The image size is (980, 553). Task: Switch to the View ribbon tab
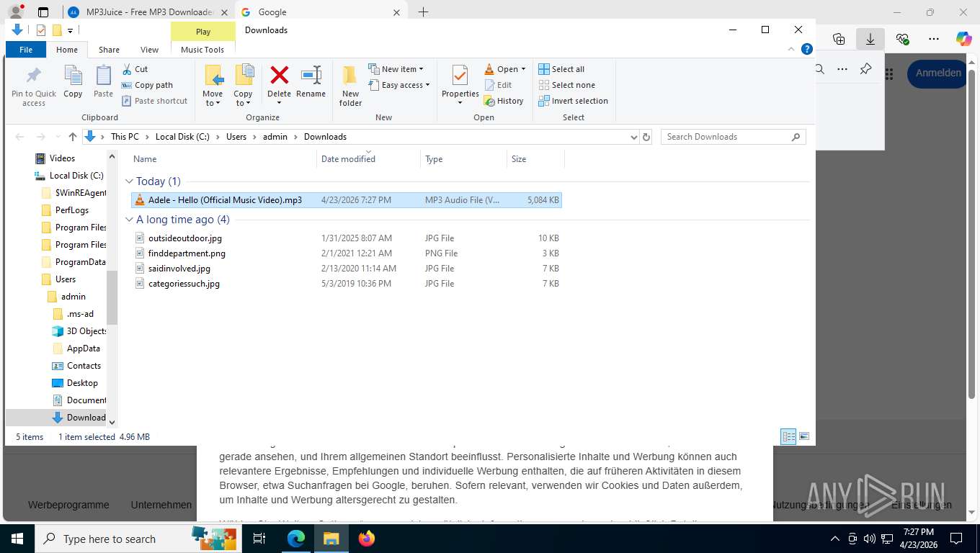[149, 50]
